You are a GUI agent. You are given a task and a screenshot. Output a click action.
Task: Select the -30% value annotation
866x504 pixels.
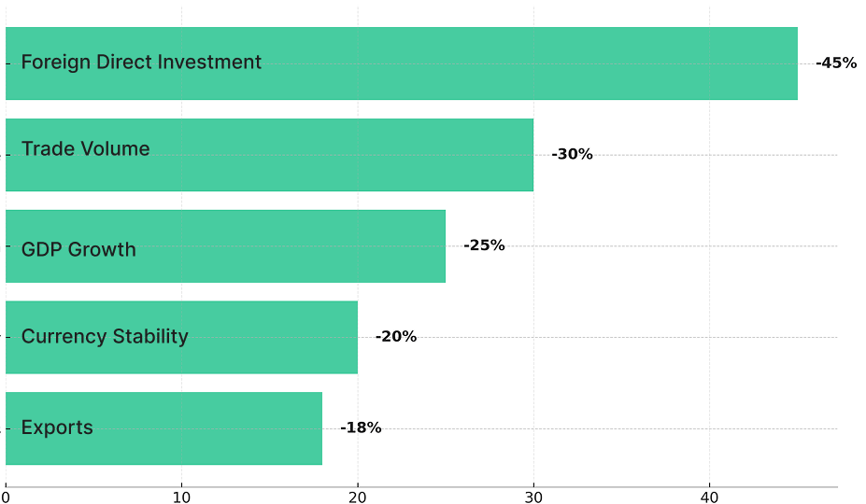pyautogui.click(x=572, y=155)
